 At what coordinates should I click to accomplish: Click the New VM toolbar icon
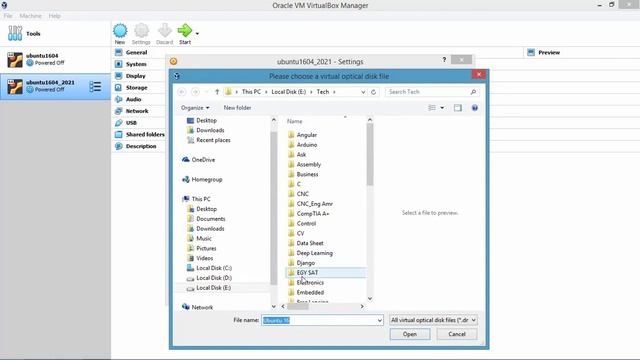tap(120, 31)
